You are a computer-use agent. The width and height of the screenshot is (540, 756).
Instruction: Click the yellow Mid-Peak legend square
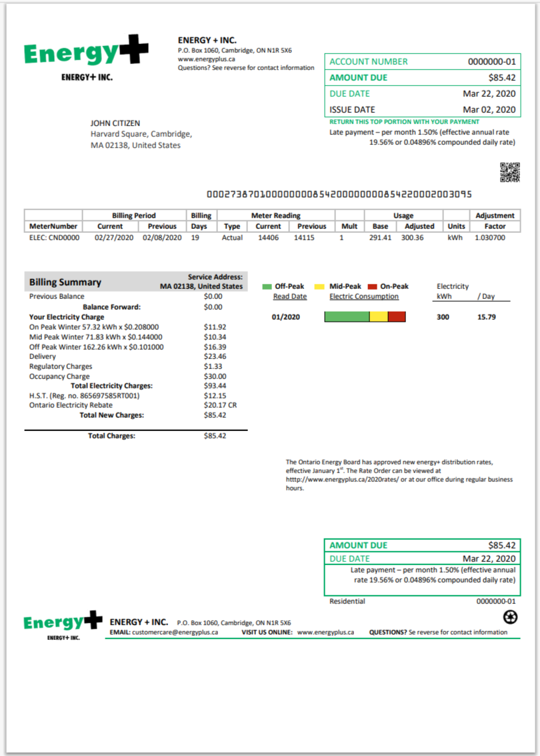[319, 286]
